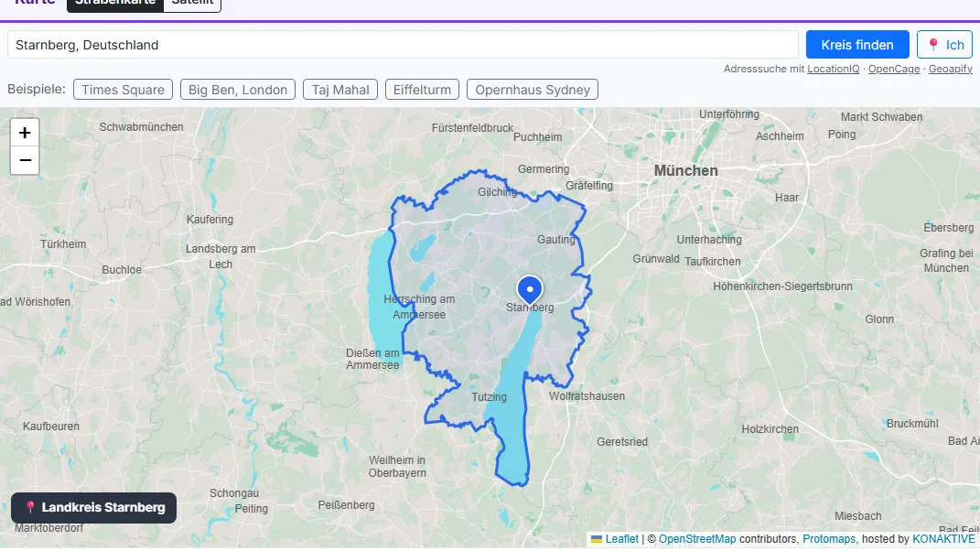
Task: Click the Kreis finden button
Action: (x=856, y=45)
